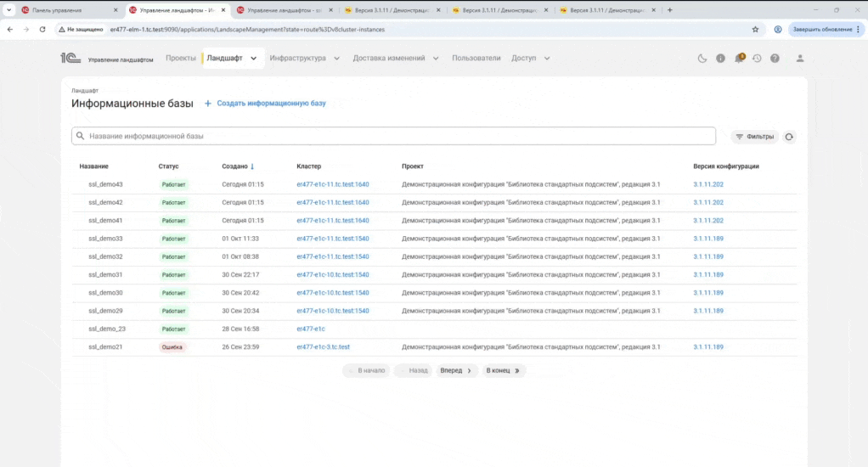Jump to last page with 'В конец'
Screen dimensions: 868x467
(503, 371)
